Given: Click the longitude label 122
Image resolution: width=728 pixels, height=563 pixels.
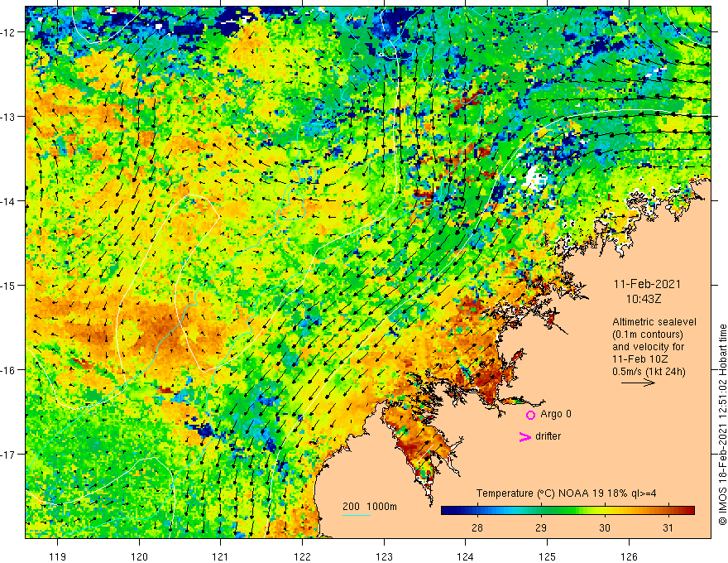Looking at the screenshot, I should click(x=302, y=556).
